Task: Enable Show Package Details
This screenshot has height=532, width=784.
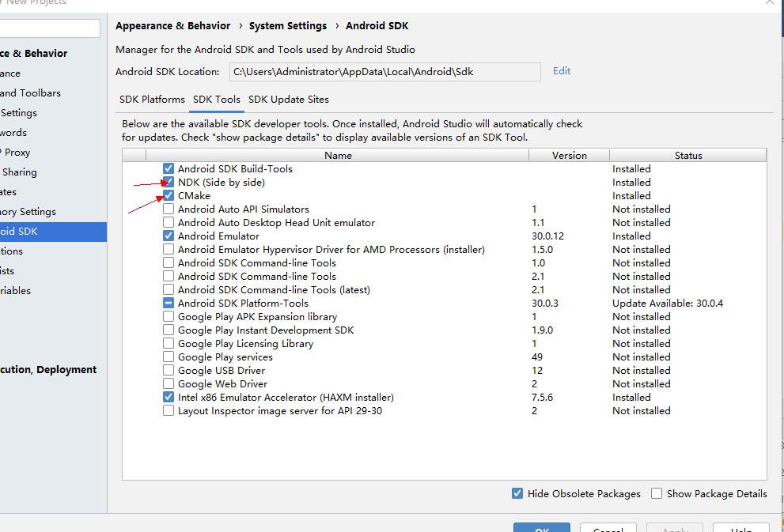Action: click(x=657, y=493)
